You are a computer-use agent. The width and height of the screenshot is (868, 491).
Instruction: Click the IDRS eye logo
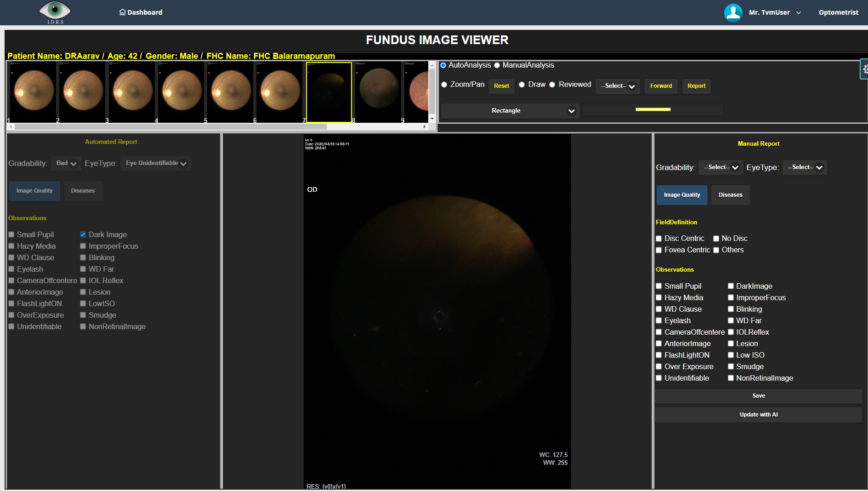[55, 12]
